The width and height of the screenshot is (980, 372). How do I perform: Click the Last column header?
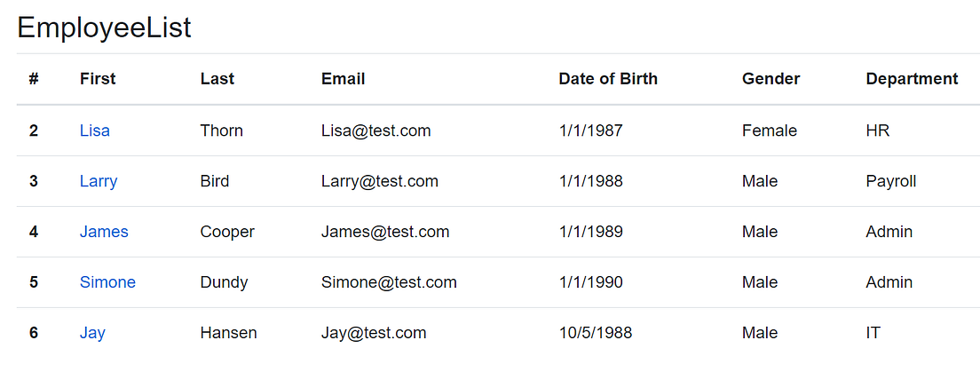click(x=217, y=79)
